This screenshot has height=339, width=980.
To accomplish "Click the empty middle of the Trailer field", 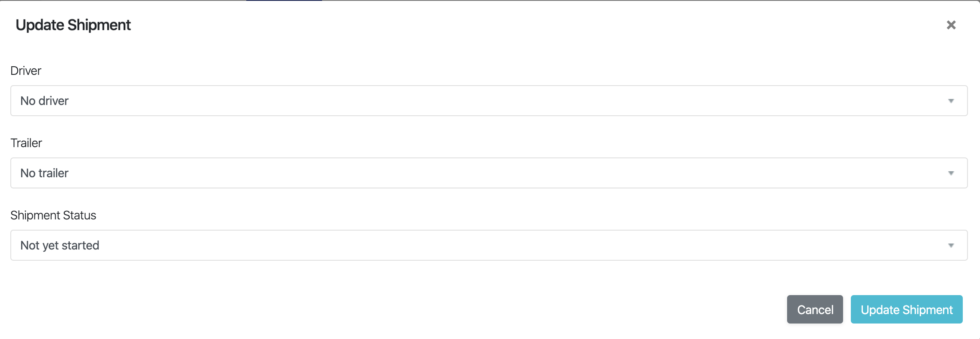I will tap(489, 173).
